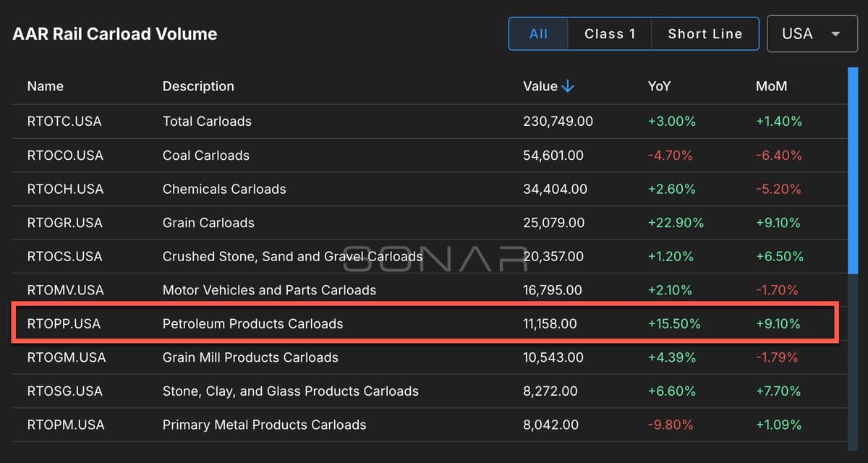Click the Chemicals Carloads description

224,189
